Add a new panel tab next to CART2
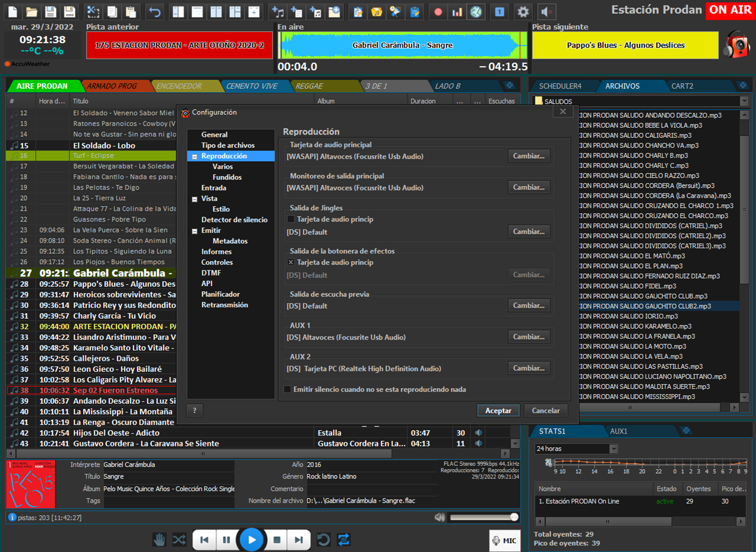The image size is (756, 552). (743, 85)
